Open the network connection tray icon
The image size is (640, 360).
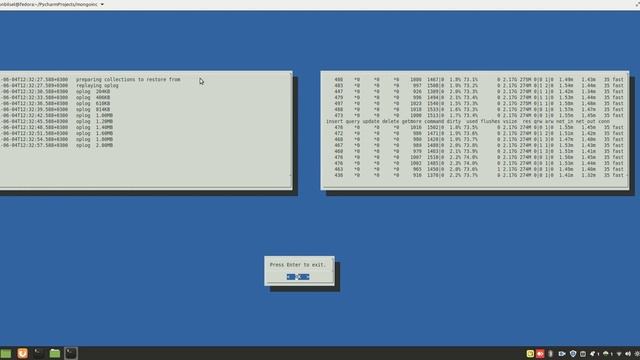pyautogui.click(x=619, y=354)
